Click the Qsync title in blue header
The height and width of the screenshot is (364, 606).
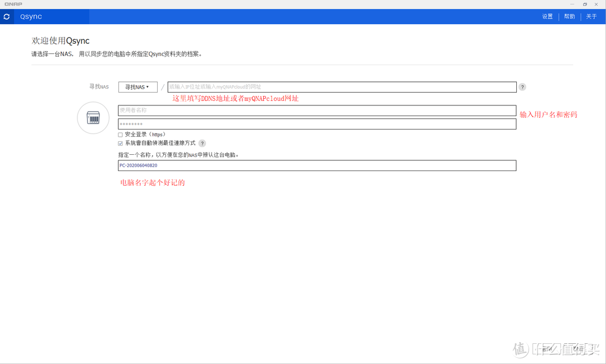click(31, 17)
